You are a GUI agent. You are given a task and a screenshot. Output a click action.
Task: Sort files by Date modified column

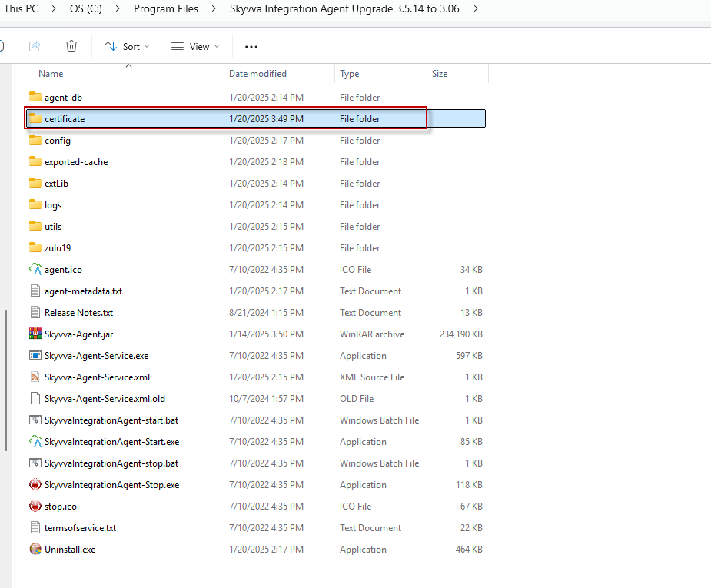point(257,74)
